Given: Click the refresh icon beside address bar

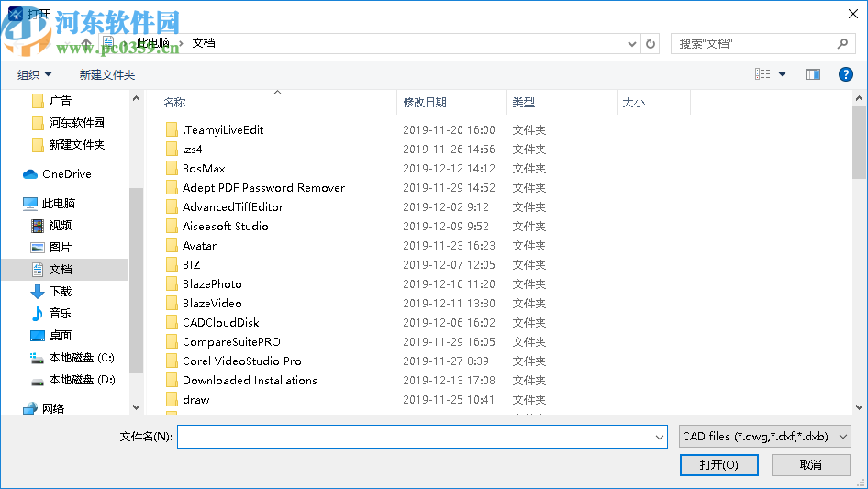Looking at the screenshot, I should [651, 43].
